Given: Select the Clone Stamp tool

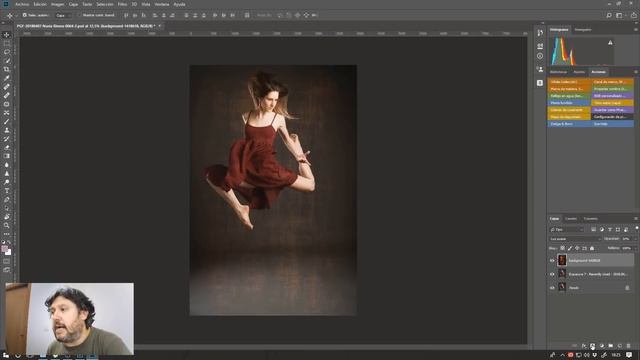Looking at the screenshot, I should (x=7, y=130).
